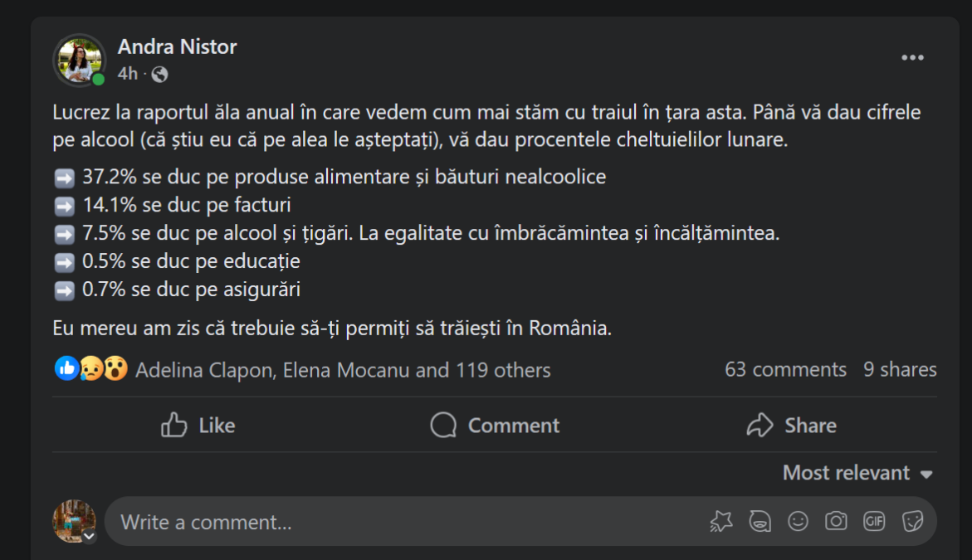Open Andra Nistor's profile name link
972x560 pixels.
point(177,47)
